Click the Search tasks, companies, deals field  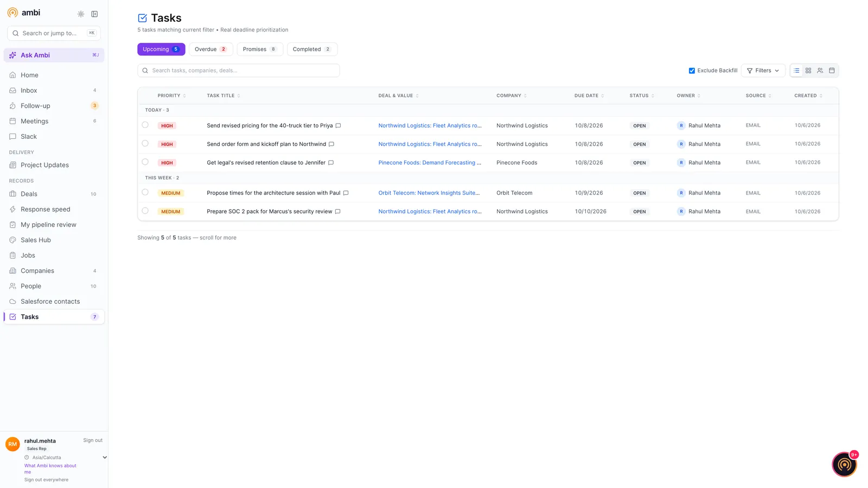pyautogui.click(x=239, y=70)
